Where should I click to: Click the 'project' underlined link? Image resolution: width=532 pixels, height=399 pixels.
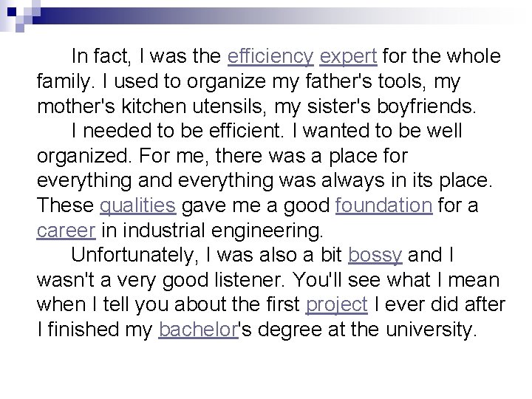(337, 304)
